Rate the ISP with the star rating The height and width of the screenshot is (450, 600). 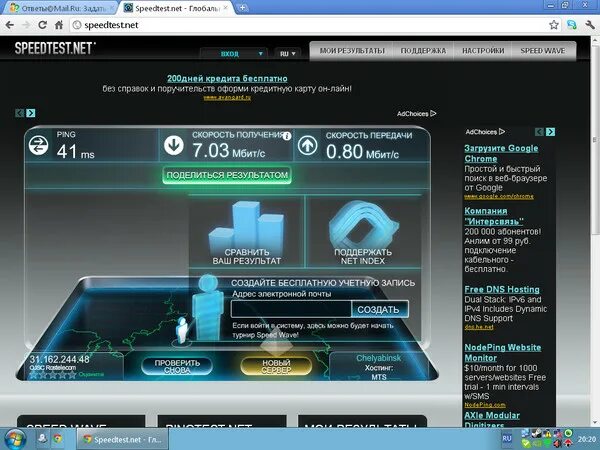[53, 375]
